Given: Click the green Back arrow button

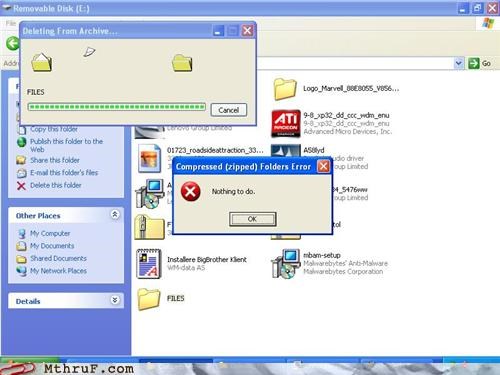Looking at the screenshot, I should click(13, 43).
